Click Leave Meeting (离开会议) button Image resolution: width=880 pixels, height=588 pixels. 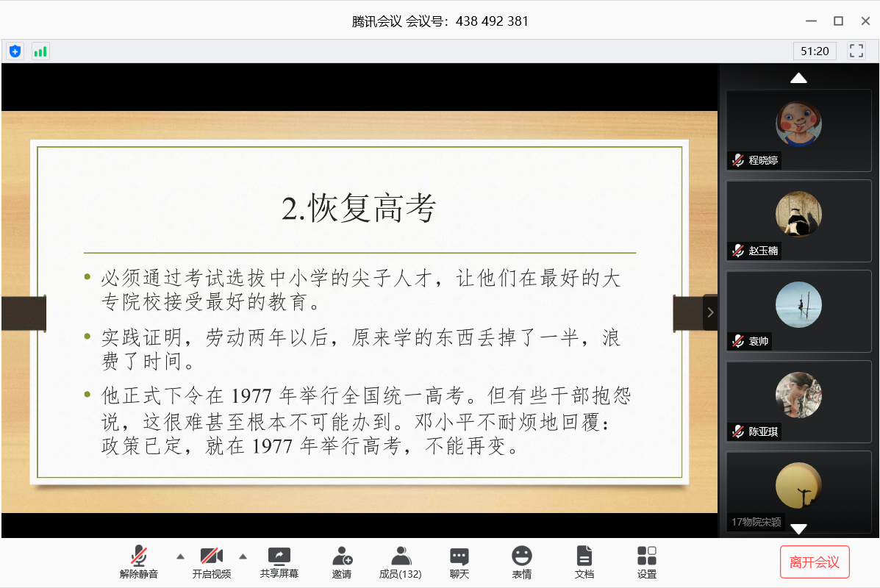[x=815, y=562]
